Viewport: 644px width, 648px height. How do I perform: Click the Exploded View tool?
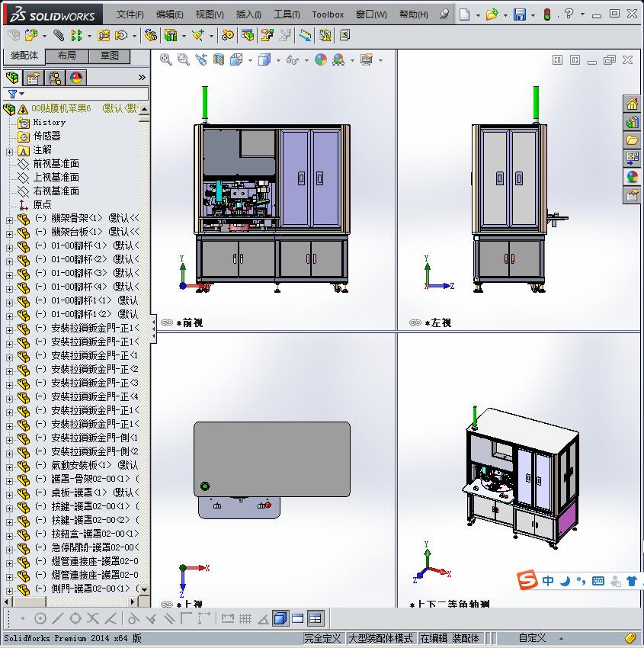267,36
